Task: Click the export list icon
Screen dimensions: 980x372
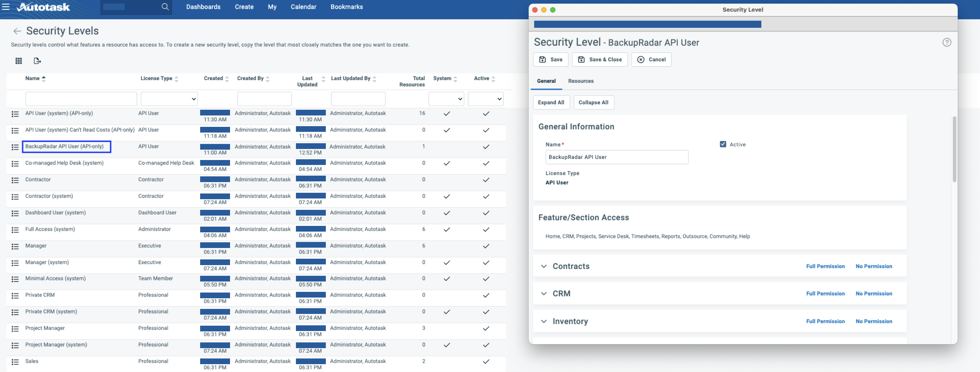Action: point(37,61)
